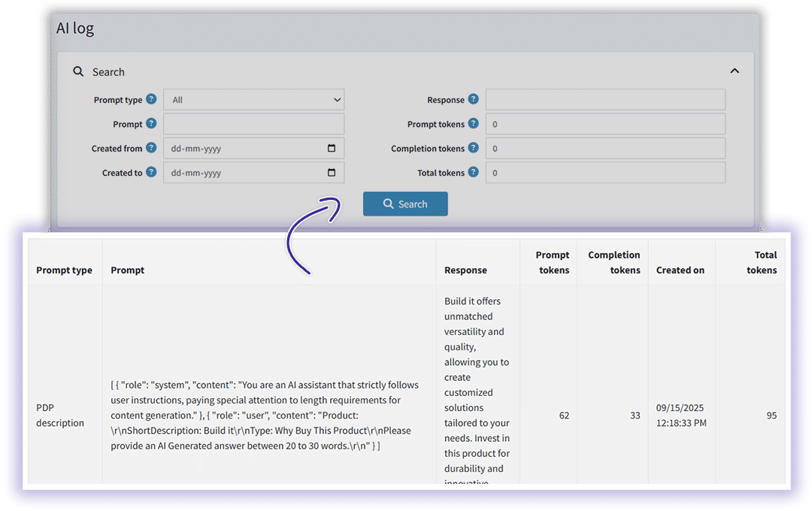Viewport: 812px width, 511px height.
Task: Click the help icon for Created from
Action: click(x=153, y=148)
